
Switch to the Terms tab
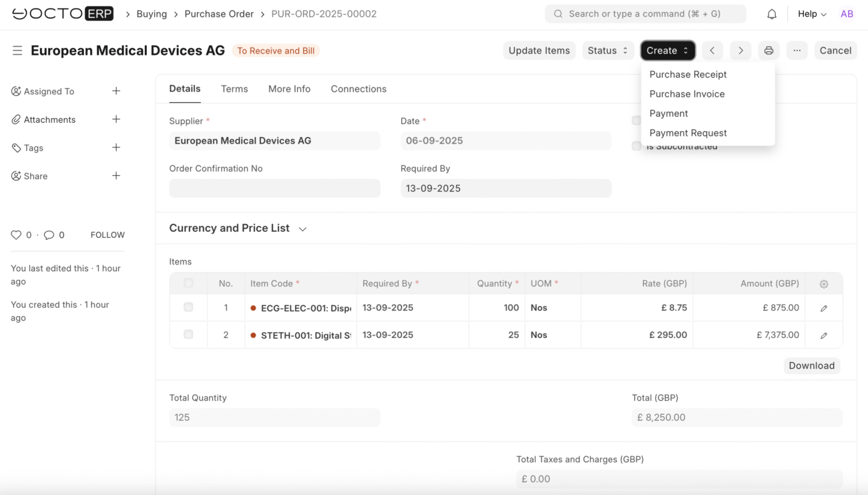pos(234,89)
